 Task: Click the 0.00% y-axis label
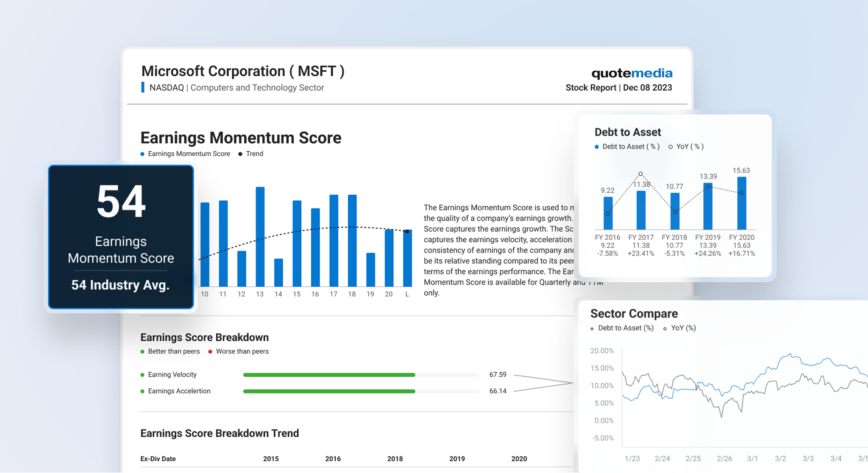tap(604, 420)
